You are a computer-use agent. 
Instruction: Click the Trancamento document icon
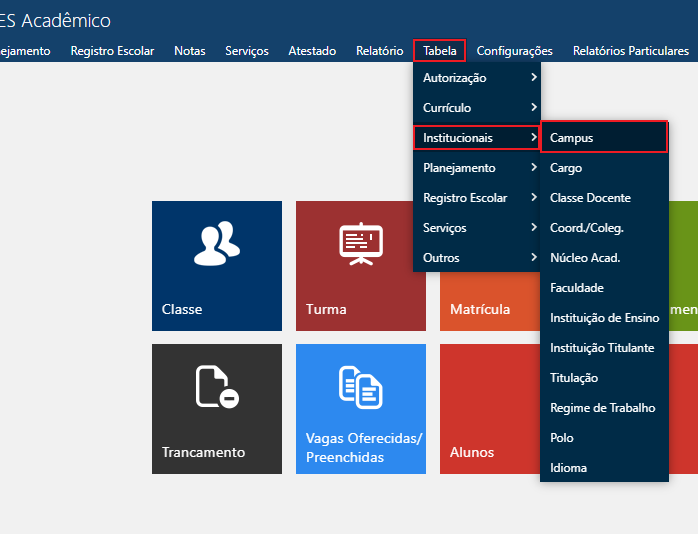(216, 387)
